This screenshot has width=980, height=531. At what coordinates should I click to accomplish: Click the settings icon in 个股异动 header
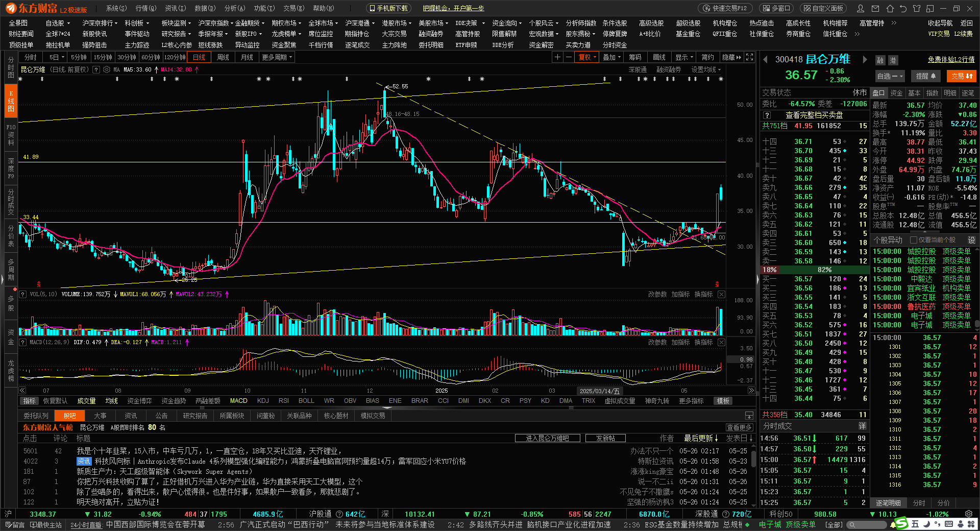tap(971, 240)
